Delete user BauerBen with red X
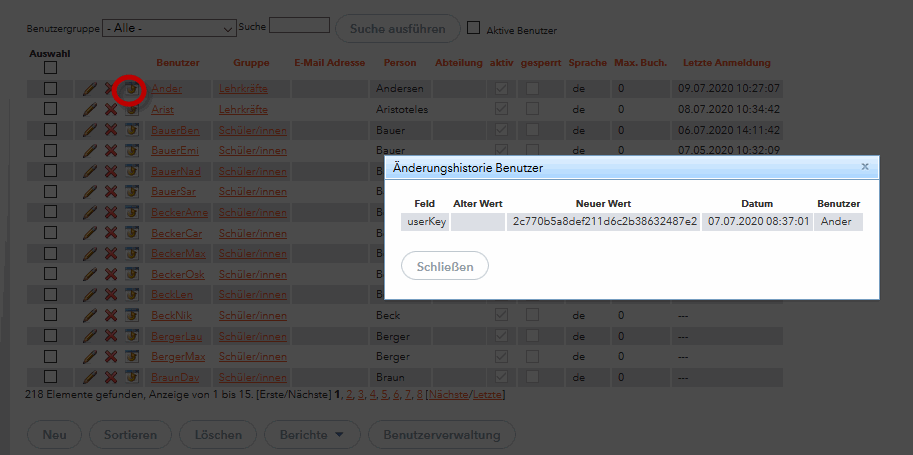Screen dimensions: 913x455 (x=111, y=130)
